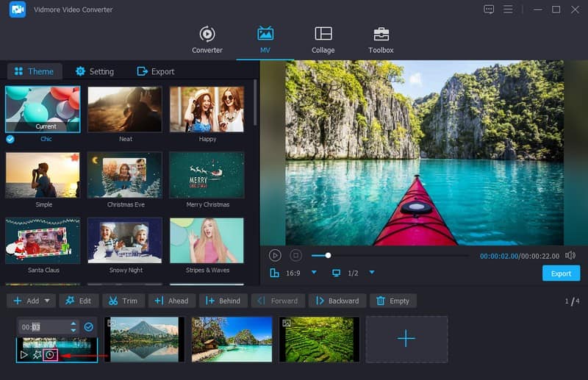Open the 1/2 screen display dropdown
This screenshot has width=588, height=380.
pos(372,273)
